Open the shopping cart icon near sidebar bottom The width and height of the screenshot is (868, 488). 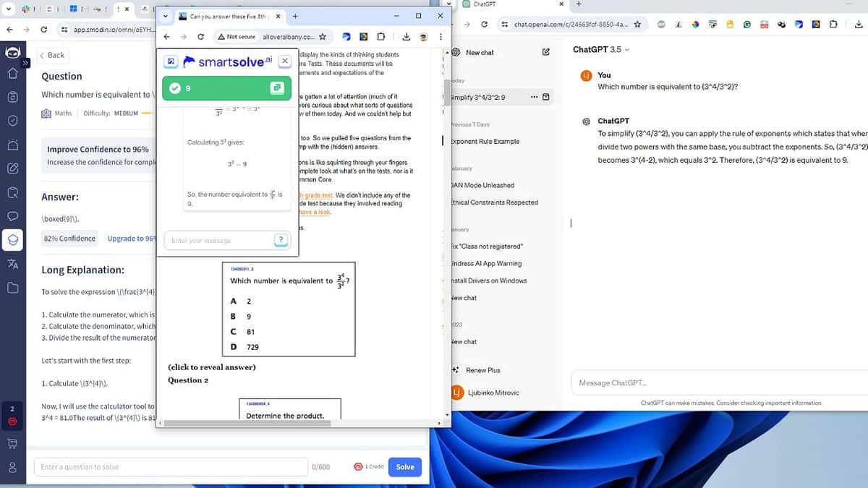[13, 442]
